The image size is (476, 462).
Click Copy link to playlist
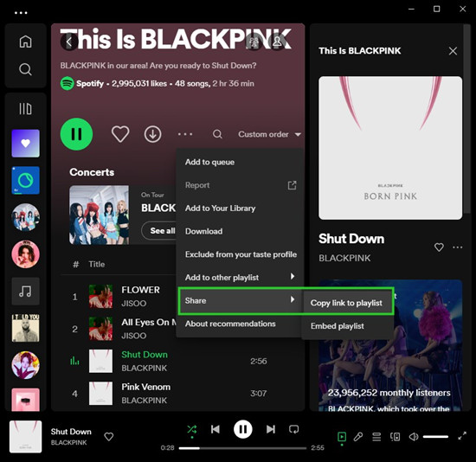point(347,303)
